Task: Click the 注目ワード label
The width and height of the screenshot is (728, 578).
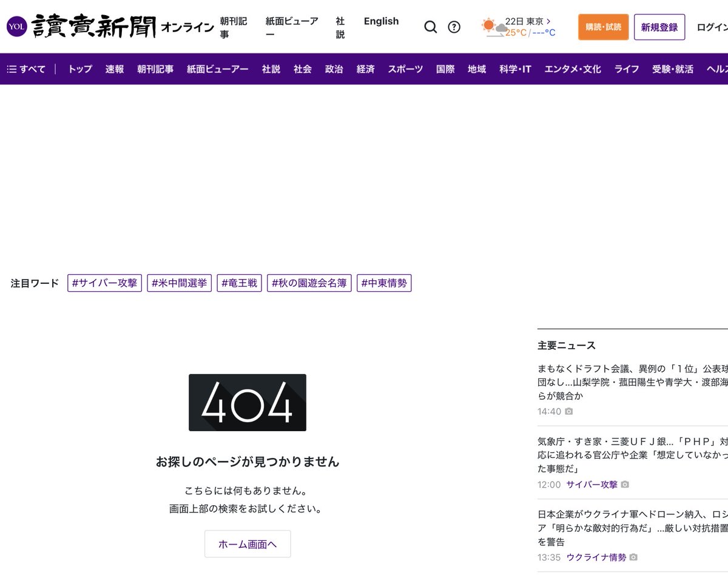Action: pos(35,283)
